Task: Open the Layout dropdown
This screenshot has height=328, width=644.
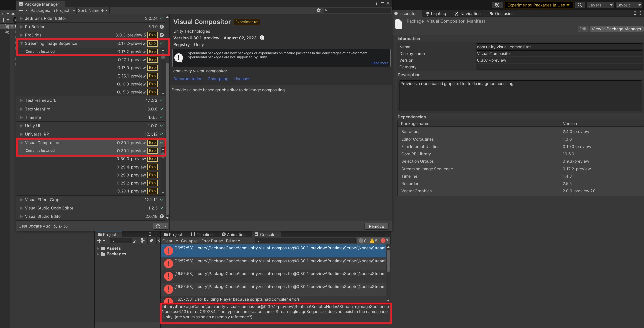Action: coord(628,5)
